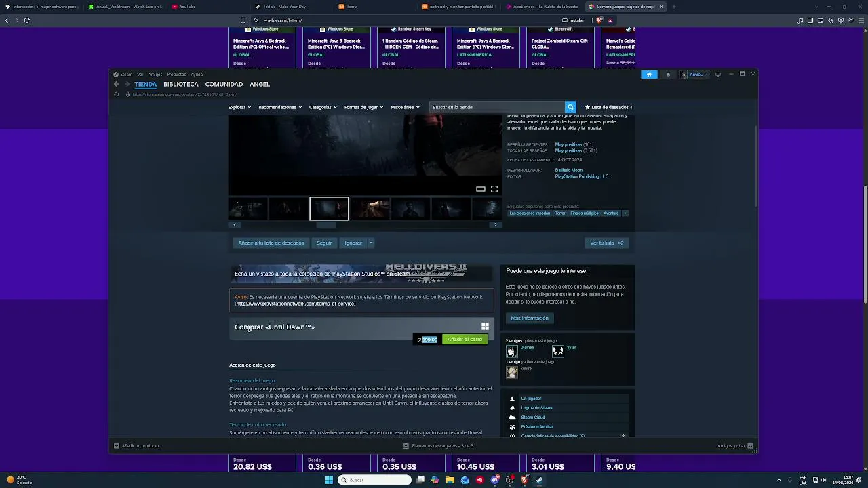Open the Ver menu in Steam
The width and height of the screenshot is (868, 488).
pyautogui.click(x=140, y=75)
